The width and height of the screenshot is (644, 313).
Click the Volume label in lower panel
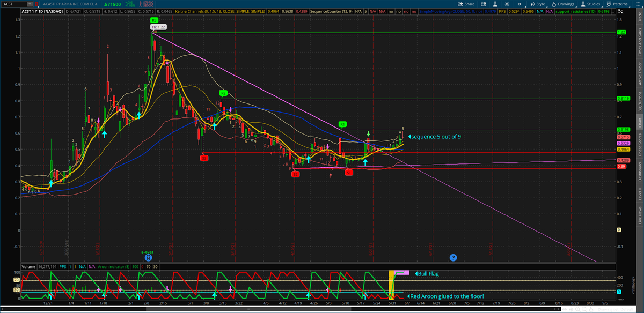point(28,266)
